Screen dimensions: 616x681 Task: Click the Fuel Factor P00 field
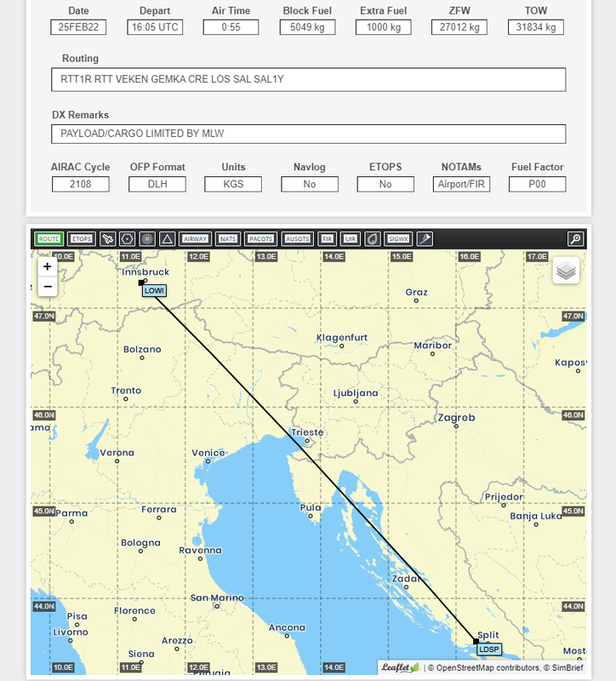click(x=538, y=184)
